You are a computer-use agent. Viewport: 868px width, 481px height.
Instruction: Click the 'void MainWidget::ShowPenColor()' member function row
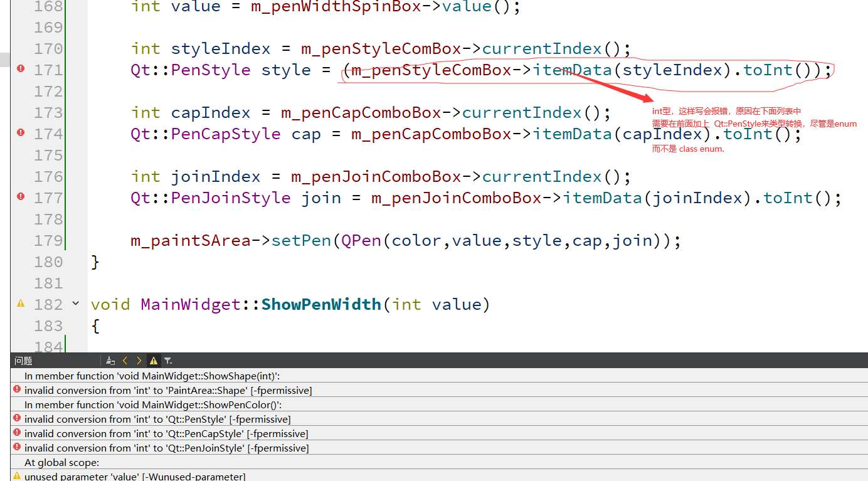click(439, 404)
